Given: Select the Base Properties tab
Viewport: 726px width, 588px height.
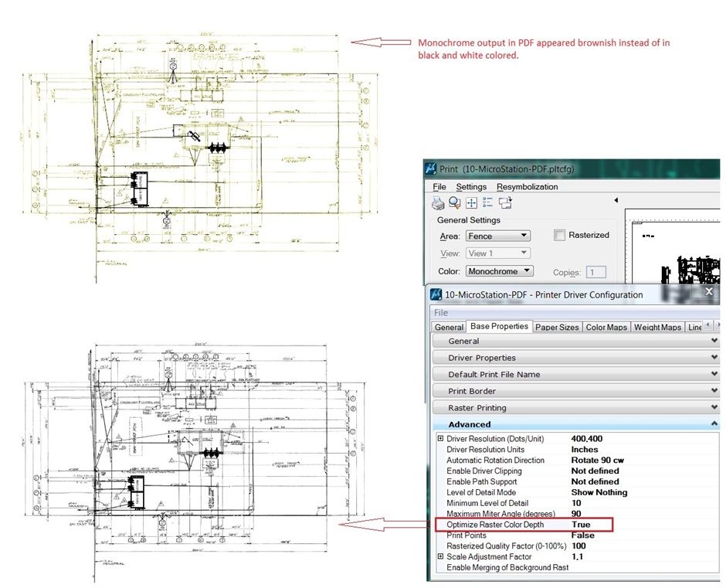Looking at the screenshot, I should point(499,326).
